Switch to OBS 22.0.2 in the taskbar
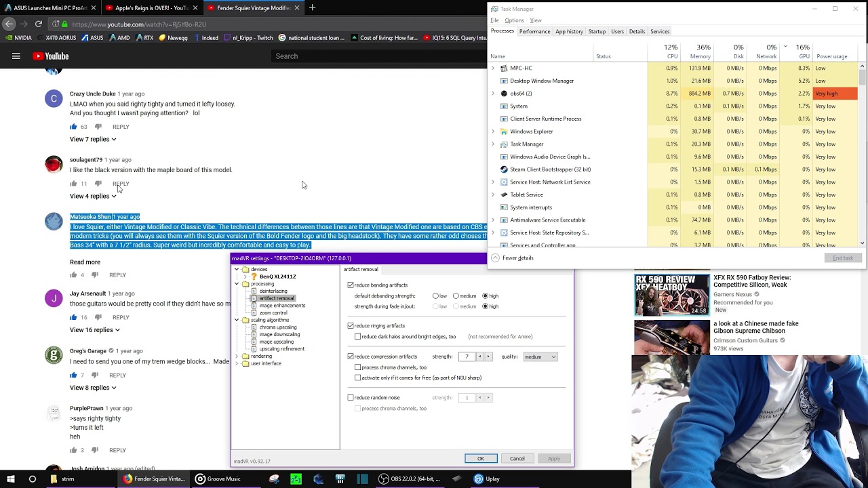 (x=410, y=479)
